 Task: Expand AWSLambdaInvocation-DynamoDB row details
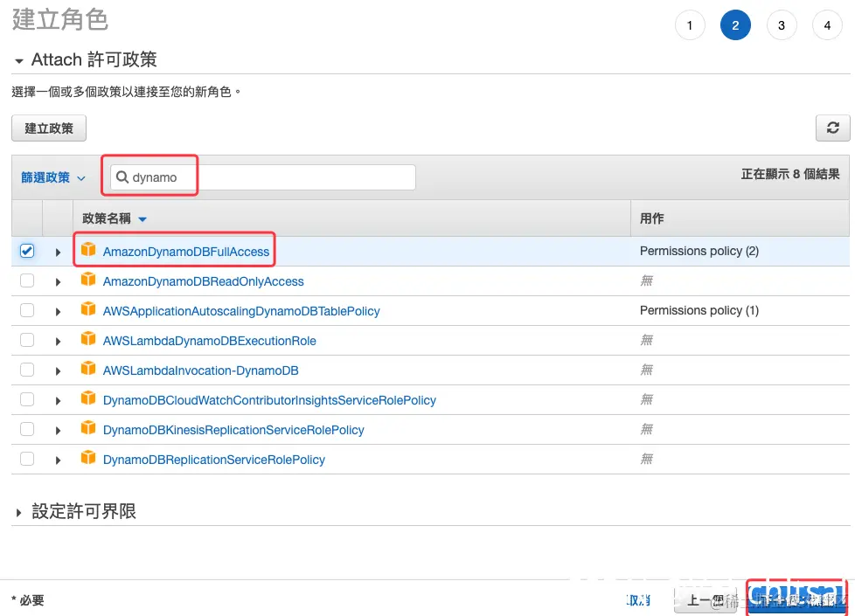click(58, 371)
